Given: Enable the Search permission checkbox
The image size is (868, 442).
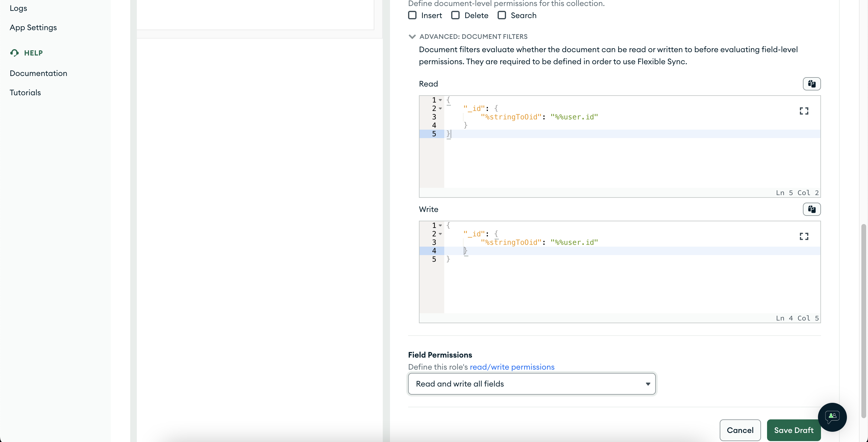Looking at the screenshot, I should coord(502,15).
